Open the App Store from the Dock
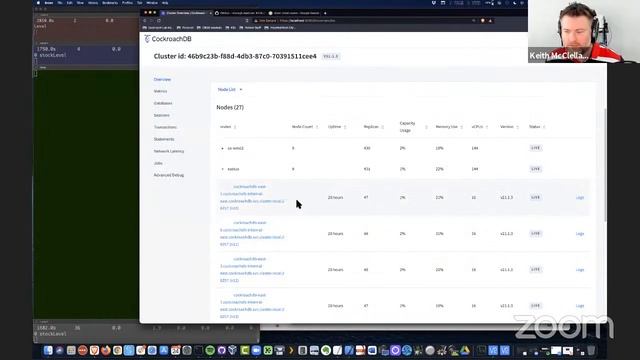Image resolution: width=640 pixels, height=360 pixels. (164, 350)
